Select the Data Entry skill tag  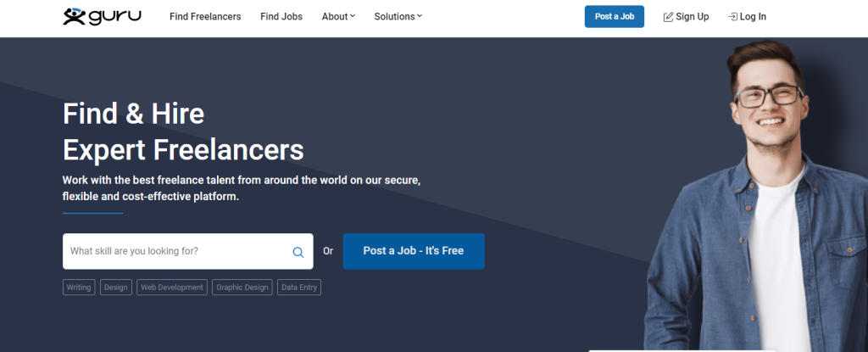[299, 288]
